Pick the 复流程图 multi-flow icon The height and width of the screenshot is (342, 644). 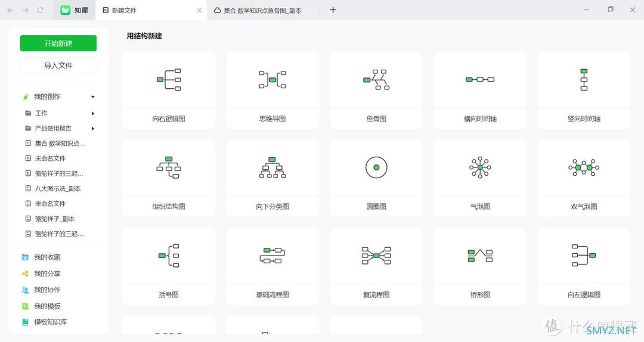pyautogui.click(x=376, y=256)
